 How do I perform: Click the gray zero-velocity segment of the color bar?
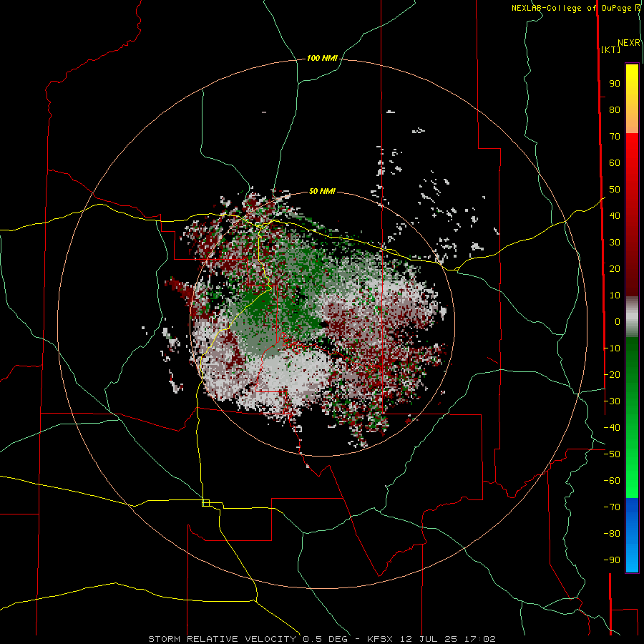[x=632, y=317]
